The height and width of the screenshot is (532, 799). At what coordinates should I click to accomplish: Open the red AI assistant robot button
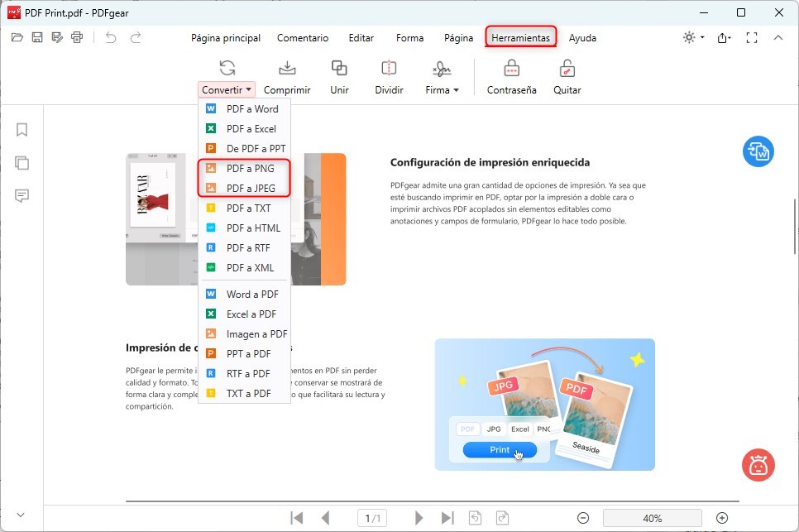coord(758,465)
